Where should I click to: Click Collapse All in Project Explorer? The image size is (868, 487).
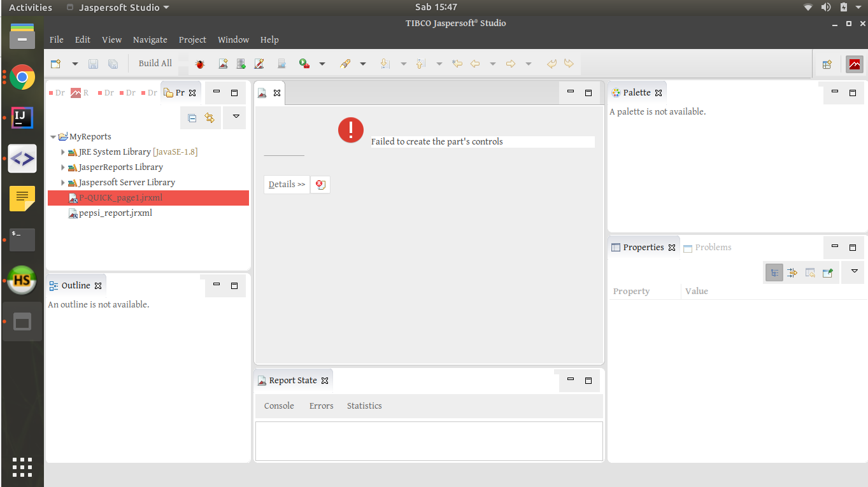click(192, 118)
